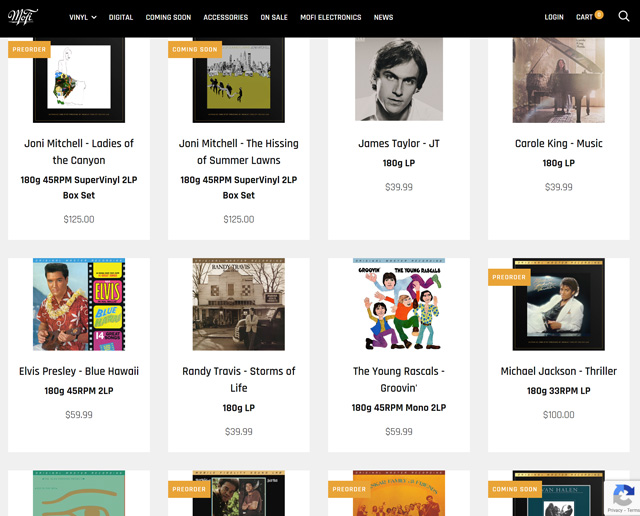This screenshot has height=516, width=640.
Task: Click $59.99 price under Blue Hawaii
Action: pyautogui.click(x=79, y=415)
